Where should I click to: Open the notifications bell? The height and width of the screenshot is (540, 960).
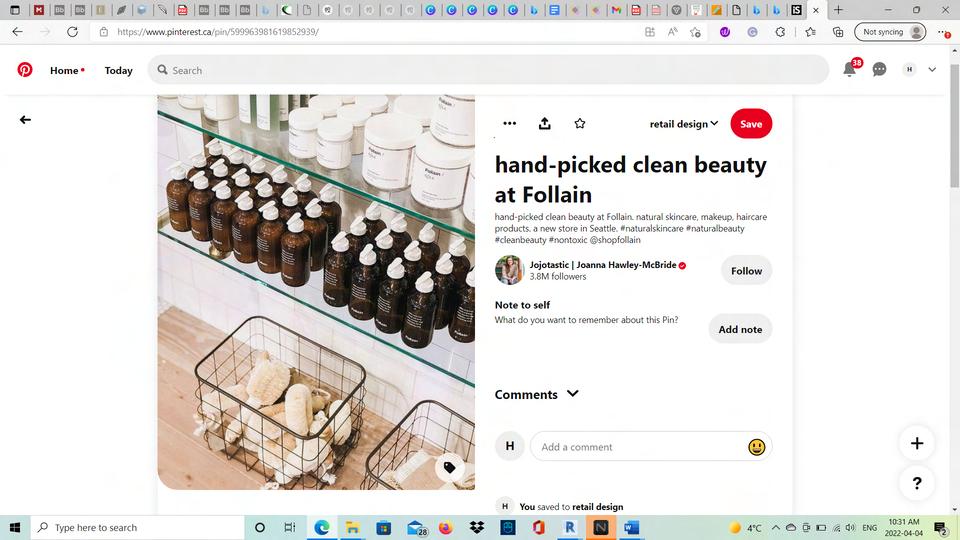point(850,69)
